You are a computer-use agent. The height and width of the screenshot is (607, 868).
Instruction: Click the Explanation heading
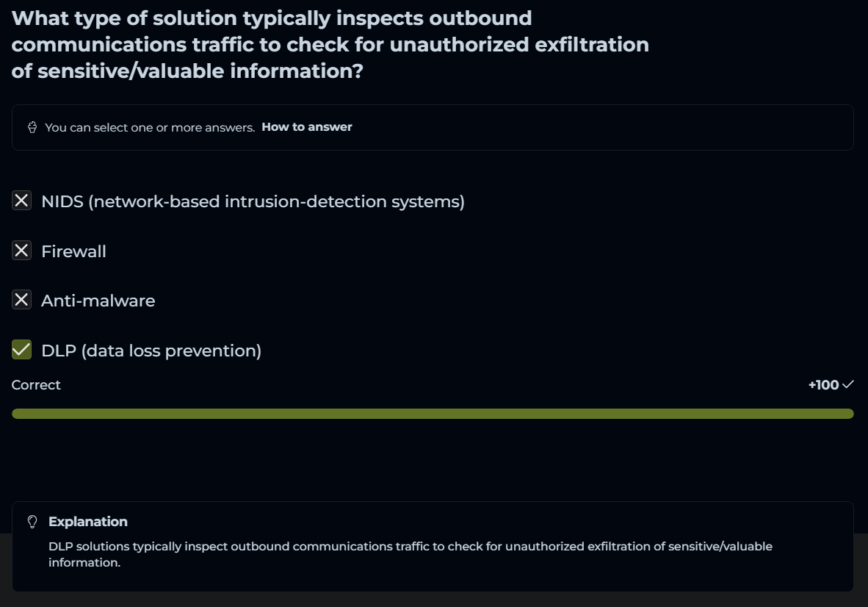click(x=88, y=522)
